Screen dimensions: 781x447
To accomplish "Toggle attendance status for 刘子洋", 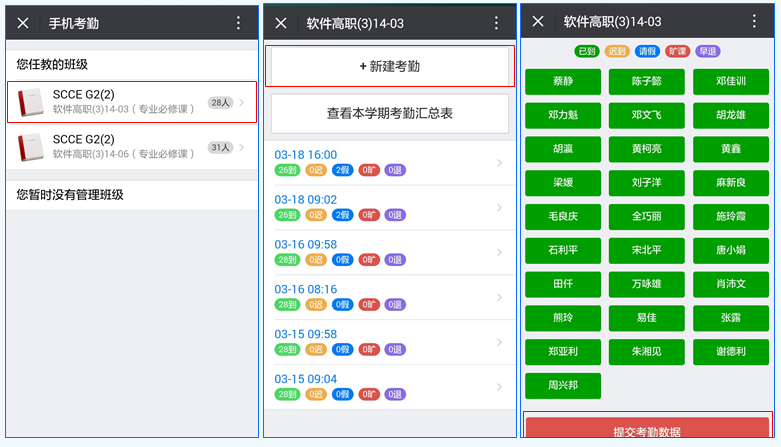I will click(647, 183).
